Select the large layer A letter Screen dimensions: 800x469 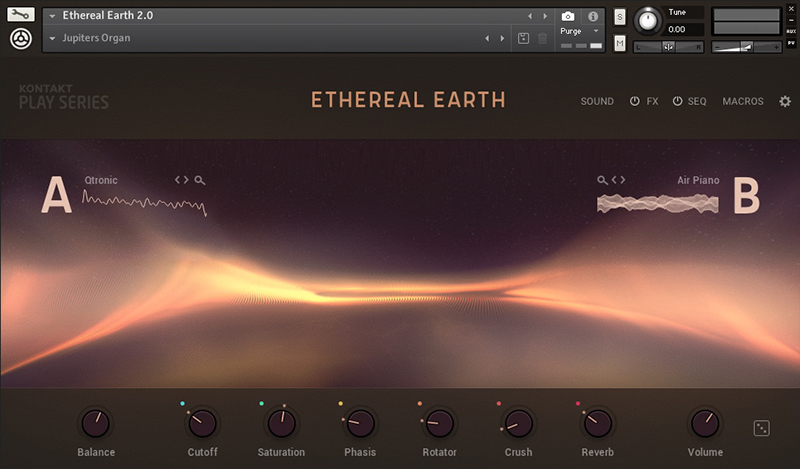click(x=56, y=194)
